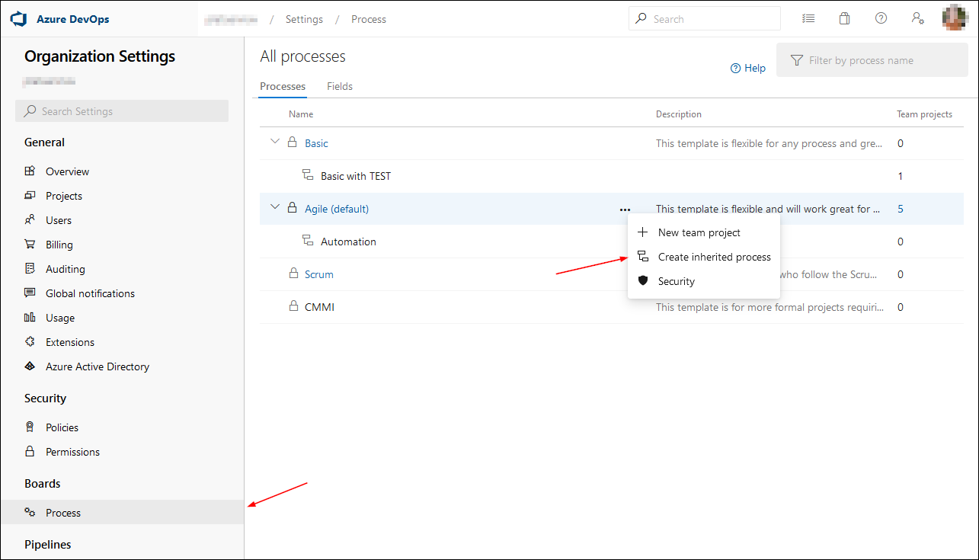
Task: Click inherited process icon beside Basic with TEST
Action: pos(308,175)
